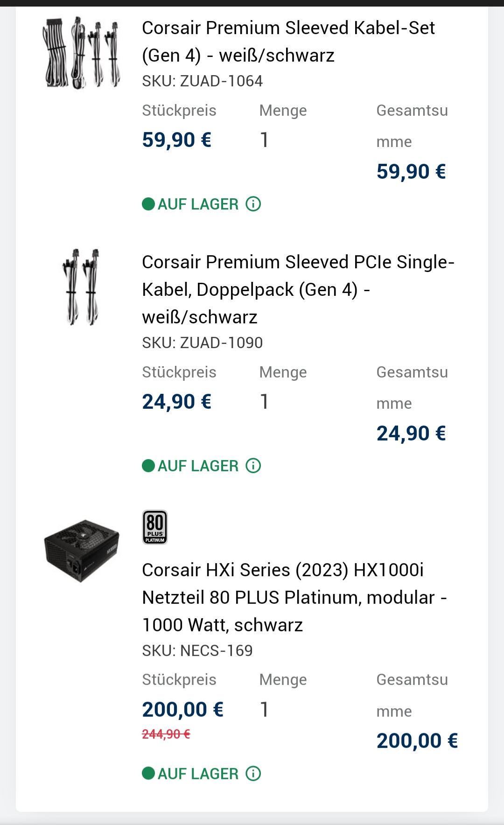Open Corsair Premium Sleeved PCIe Single-Kabel link
The image size is (504, 825).
[x=298, y=289]
